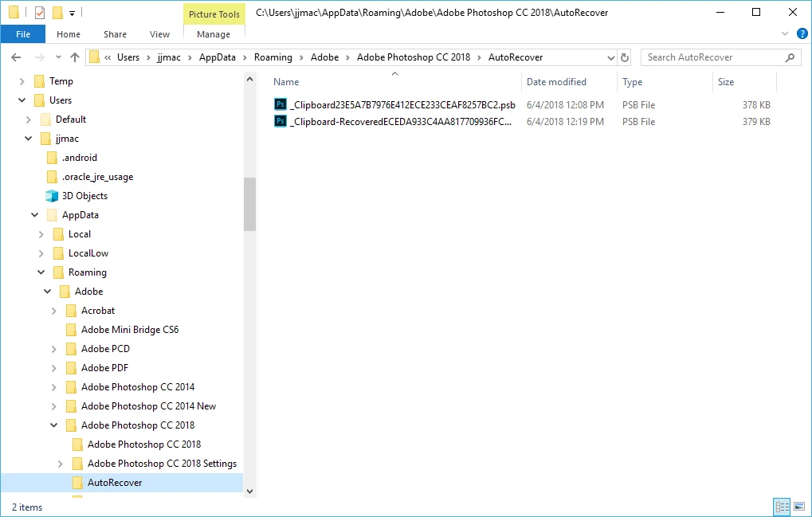Click Roaming in the address breadcrumb
Screen dimensions: 812x517
pos(273,57)
